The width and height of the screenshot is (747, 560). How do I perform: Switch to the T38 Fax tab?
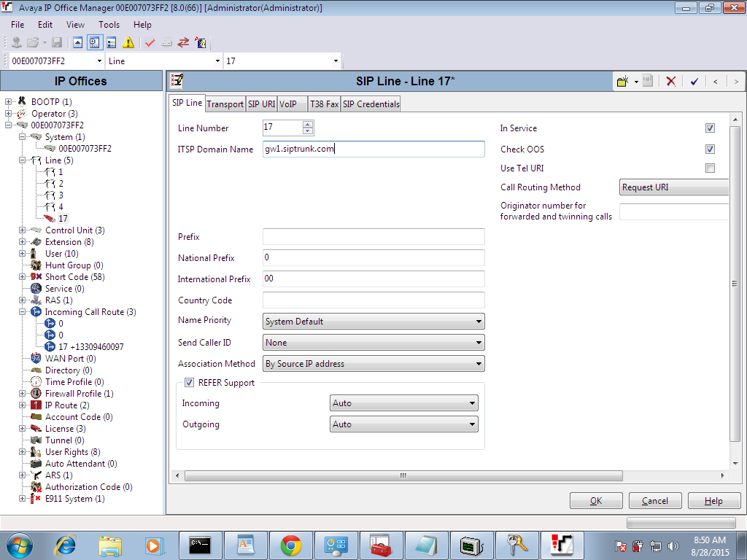pos(324,104)
